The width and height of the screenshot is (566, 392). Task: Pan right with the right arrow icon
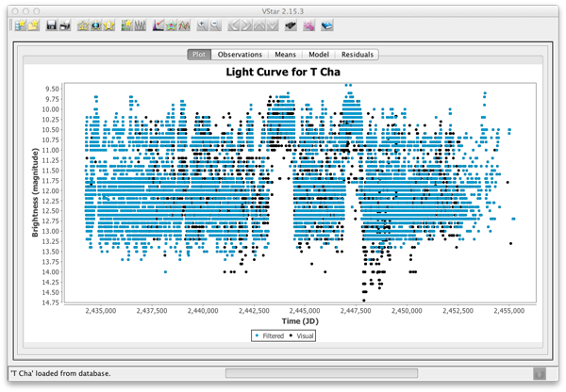tap(248, 25)
